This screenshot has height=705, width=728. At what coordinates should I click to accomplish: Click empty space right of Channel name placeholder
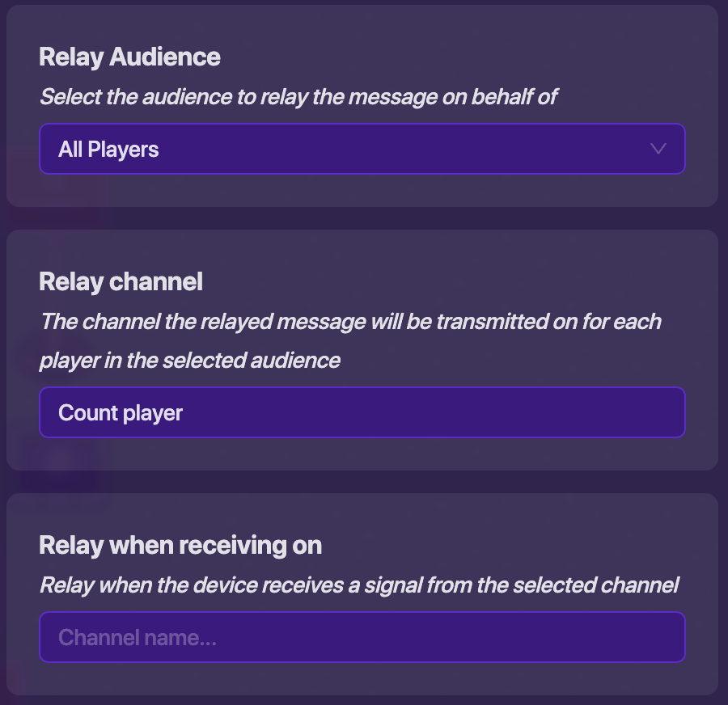coord(453,637)
